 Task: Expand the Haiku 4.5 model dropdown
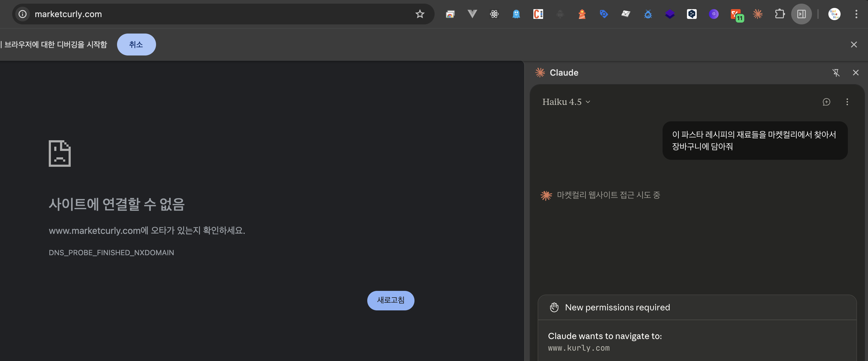tap(566, 102)
